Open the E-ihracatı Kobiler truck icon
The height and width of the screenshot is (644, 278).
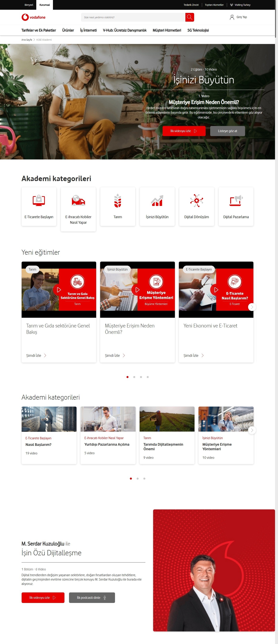click(x=78, y=201)
